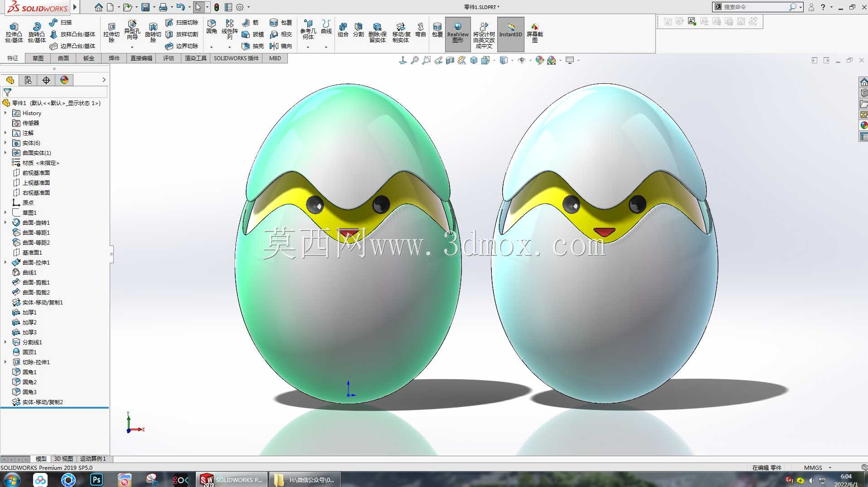Image resolution: width=868 pixels, height=487 pixels.
Task: Toggle Hide/Show Items eye icon in view toolbar
Action: pos(521,60)
